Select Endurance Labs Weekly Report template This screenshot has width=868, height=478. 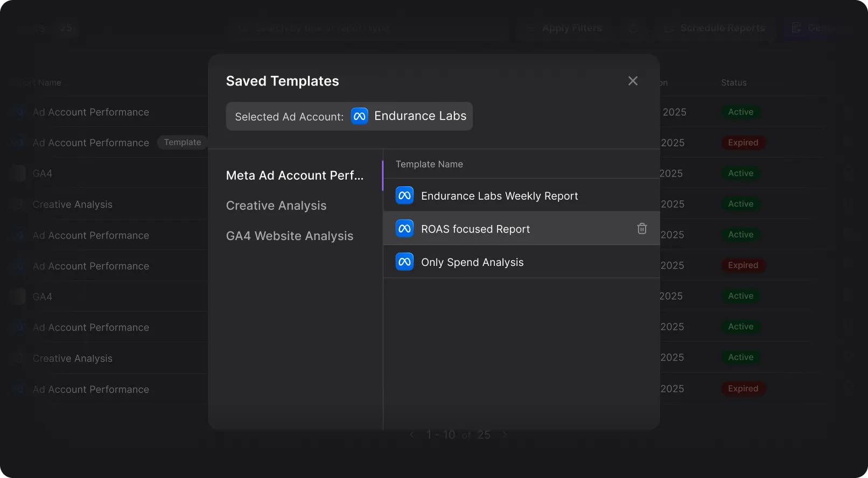pyautogui.click(x=521, y=195)
